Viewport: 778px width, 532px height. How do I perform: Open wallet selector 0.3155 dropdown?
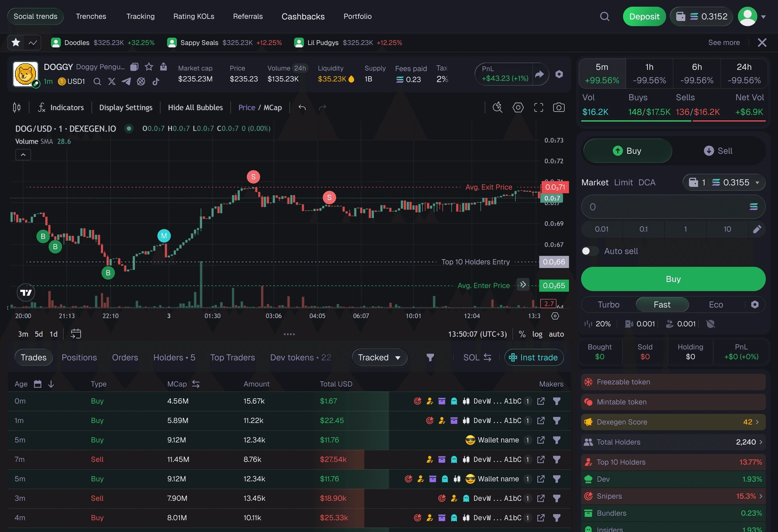[x=724, y=182]
